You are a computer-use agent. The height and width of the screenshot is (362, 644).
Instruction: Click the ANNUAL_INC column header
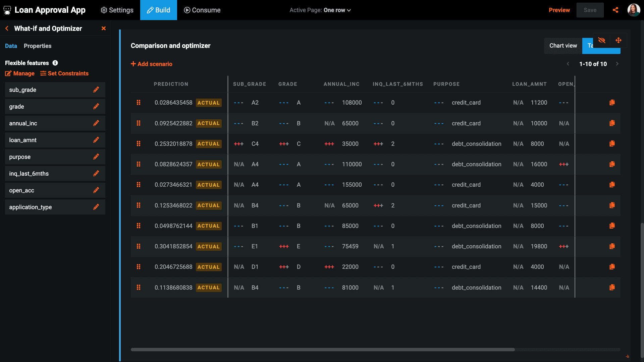[x=341, y=84]
